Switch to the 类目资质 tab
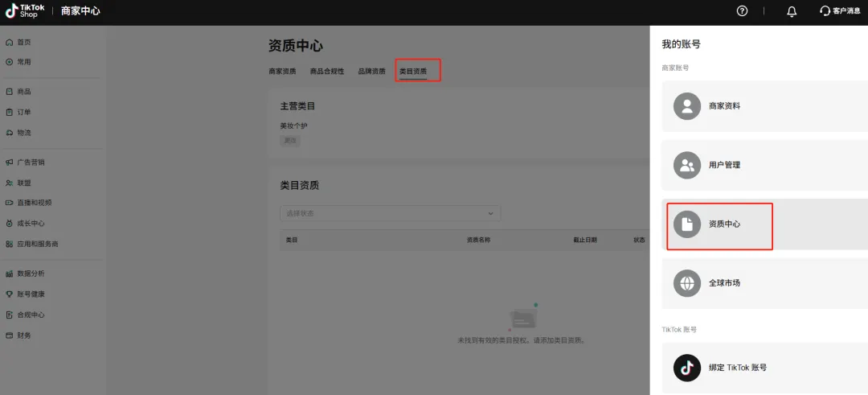 (413, 72)
